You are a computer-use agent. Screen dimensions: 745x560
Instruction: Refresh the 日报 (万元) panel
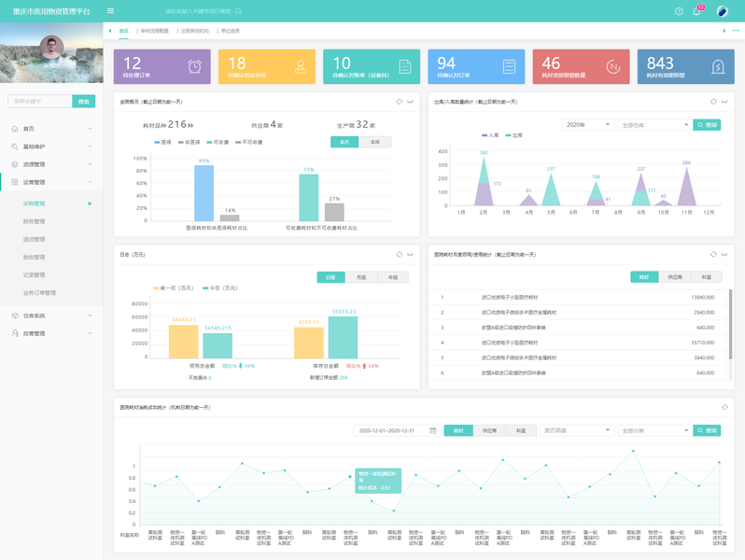coord(400,255)
